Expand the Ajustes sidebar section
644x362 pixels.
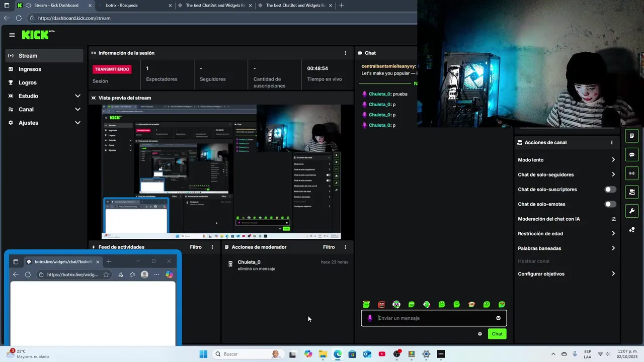(77, 123)
